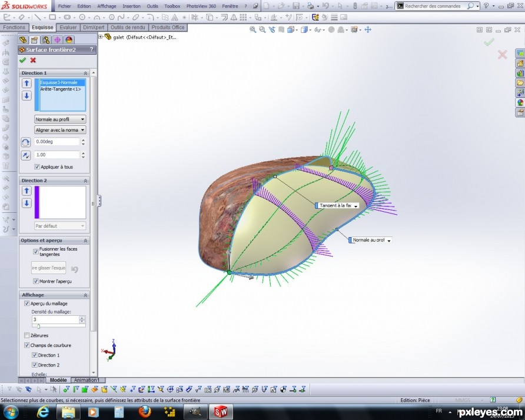
Task: Switch to the Outils de rendu tab
Action: pos(128,28)
